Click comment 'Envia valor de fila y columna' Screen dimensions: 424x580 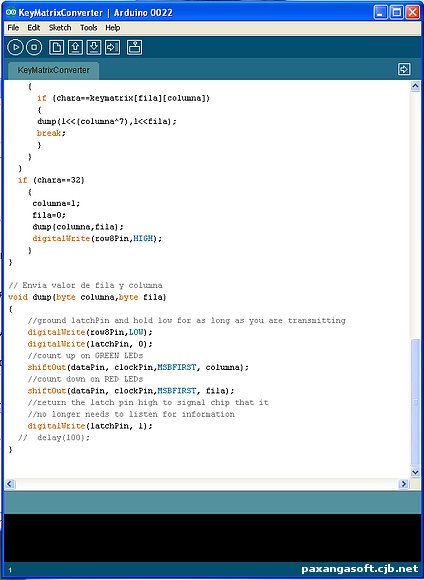(85, 285)
